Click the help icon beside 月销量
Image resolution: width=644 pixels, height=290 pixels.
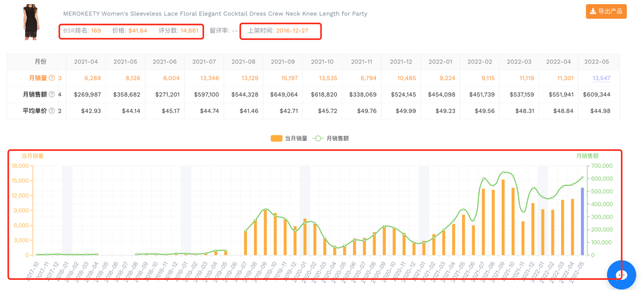[51, 78]
